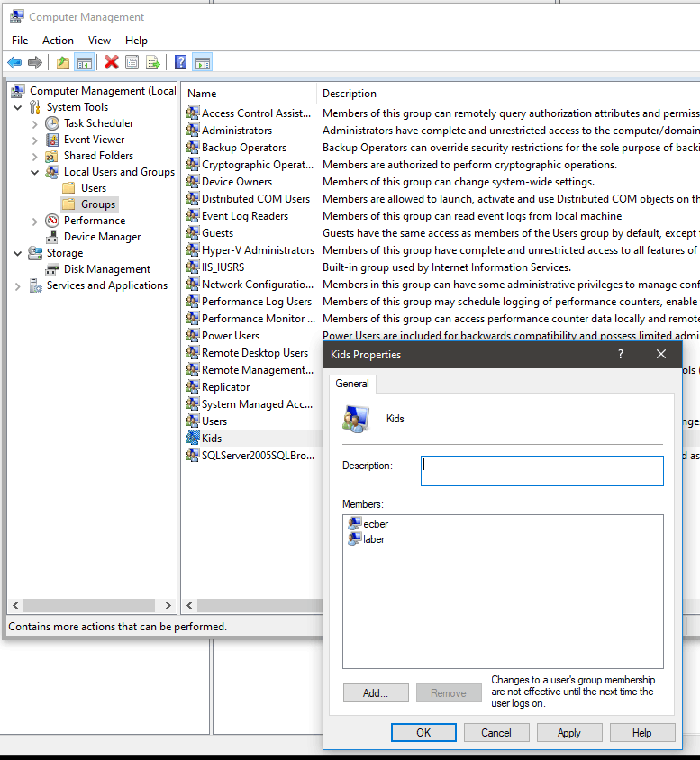
Task: Click the Back arrow toolbar icon
Action: tap(15, 62)
